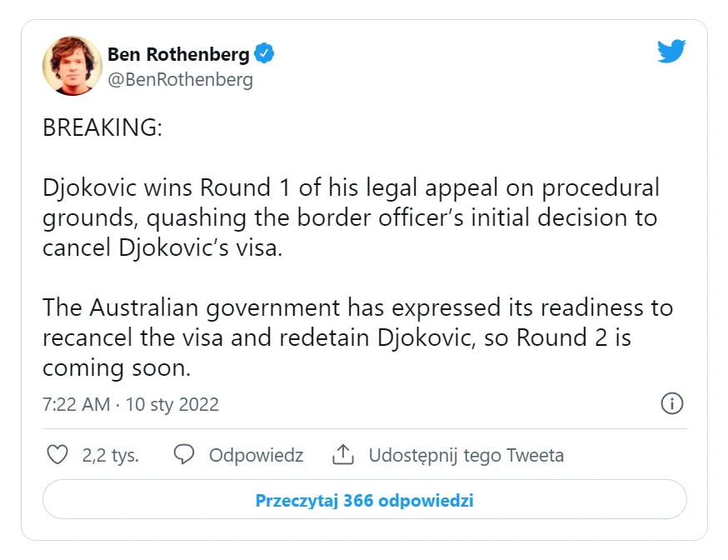Click Udostępnij tego Tweeta
Image resolution: width=728 pixels, height=560 pixels.
click(x=466, y=456)
